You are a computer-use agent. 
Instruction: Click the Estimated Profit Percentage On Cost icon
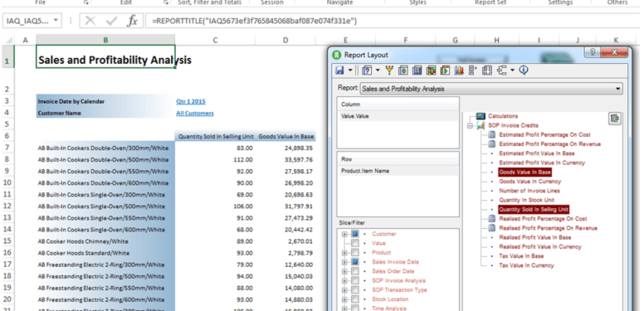tap(491, 134)
